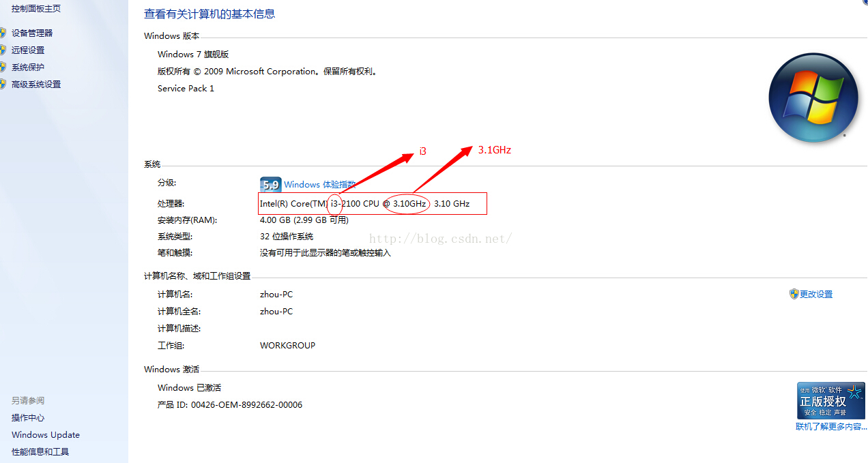Open 远程设置 link
This screenshot has width=868, height=463.
coord(28,50)
